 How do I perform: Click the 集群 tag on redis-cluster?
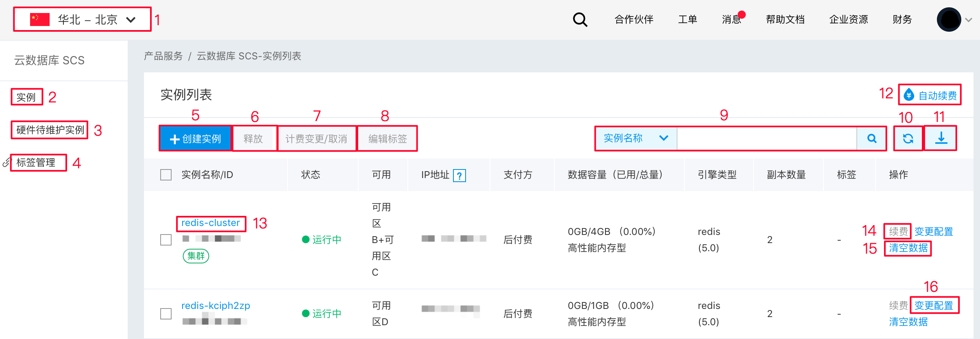coord(196,256)
